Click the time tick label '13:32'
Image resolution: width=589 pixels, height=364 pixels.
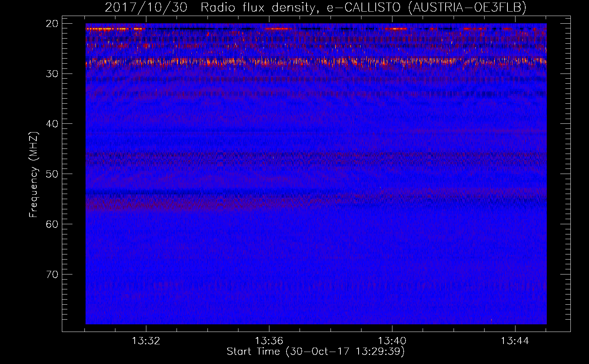point(146,341)
